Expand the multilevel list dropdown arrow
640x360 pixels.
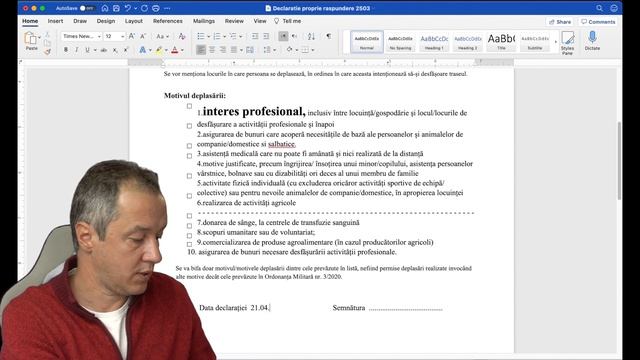pos(241,37)
